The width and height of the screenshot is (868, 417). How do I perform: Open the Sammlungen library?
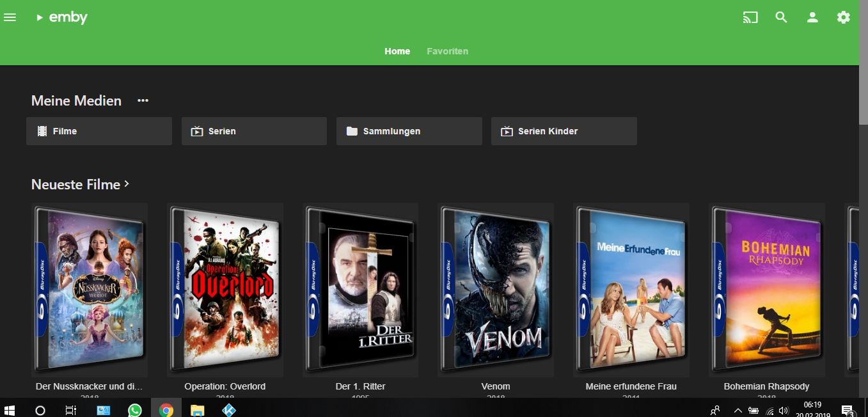[409, 131]
